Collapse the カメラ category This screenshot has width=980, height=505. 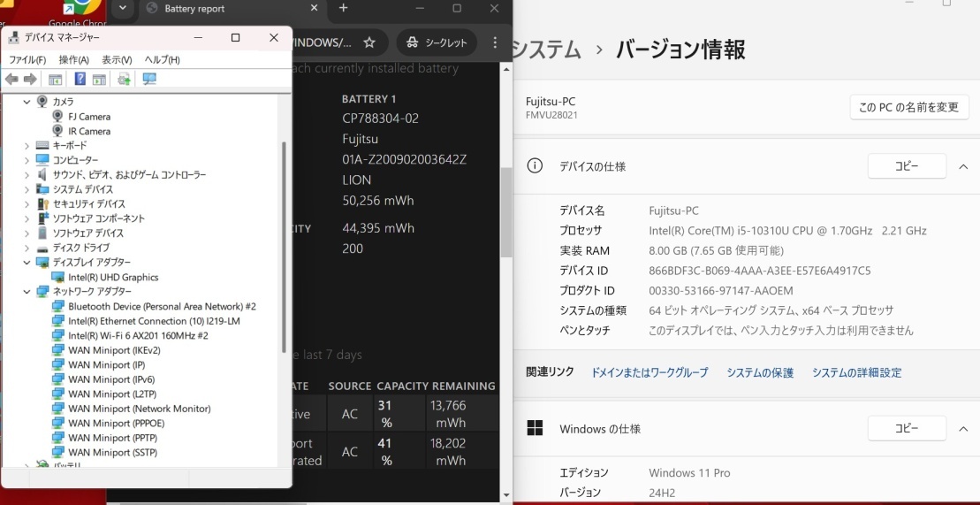(27, 102)
